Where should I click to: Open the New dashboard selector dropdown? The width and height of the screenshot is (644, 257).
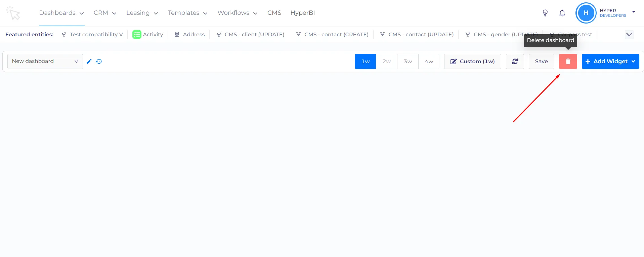coord(45,61)
